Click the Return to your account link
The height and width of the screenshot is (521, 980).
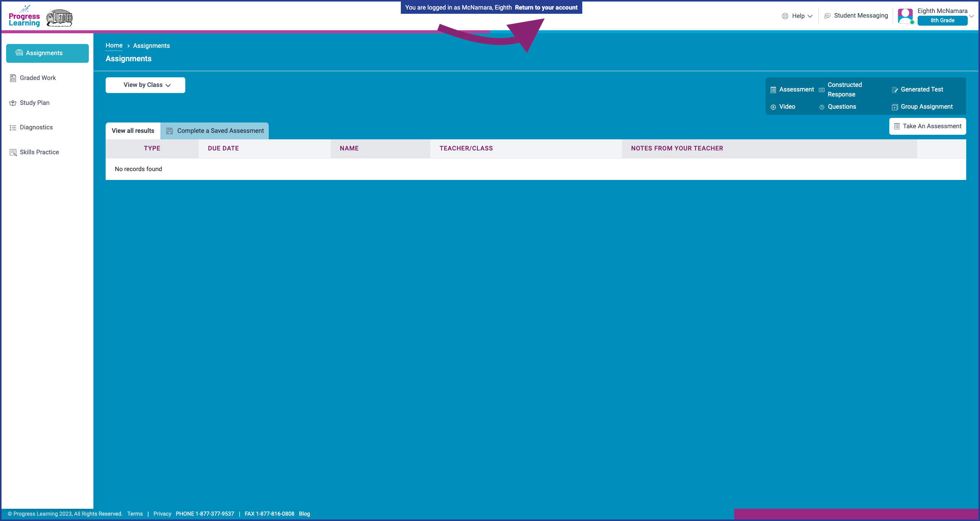[x=546, y=8]
